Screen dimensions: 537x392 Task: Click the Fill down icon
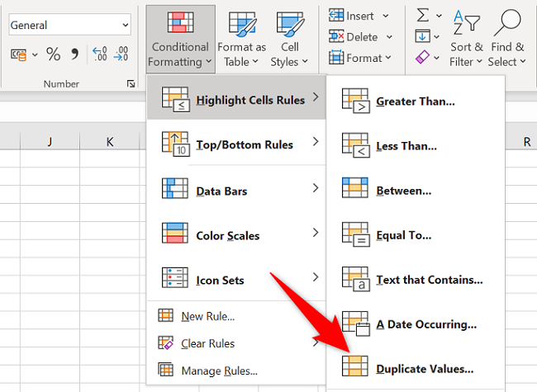click(423, 36)
